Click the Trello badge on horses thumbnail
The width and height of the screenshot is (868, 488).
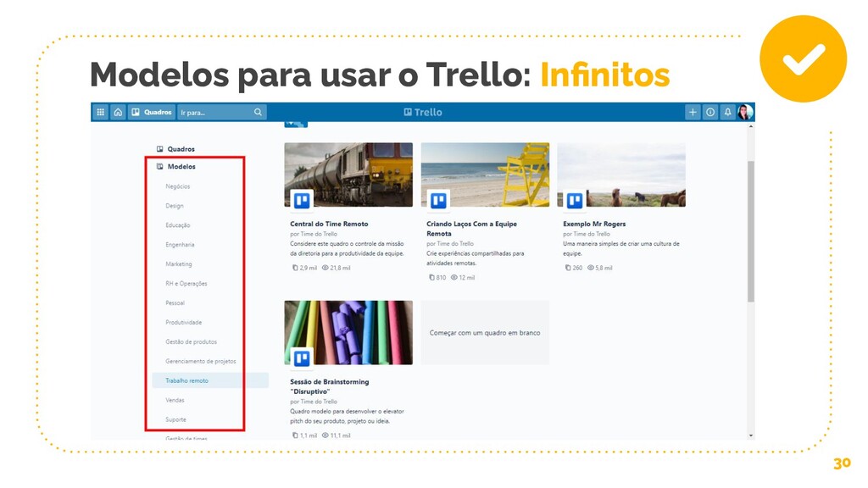pyautogui.click(x=575, y=200)
